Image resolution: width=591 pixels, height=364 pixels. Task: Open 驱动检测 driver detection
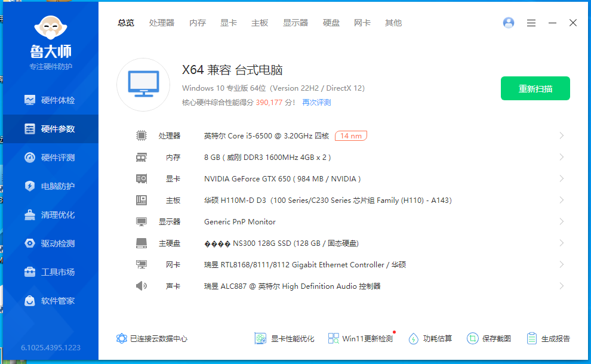[51, 243]
